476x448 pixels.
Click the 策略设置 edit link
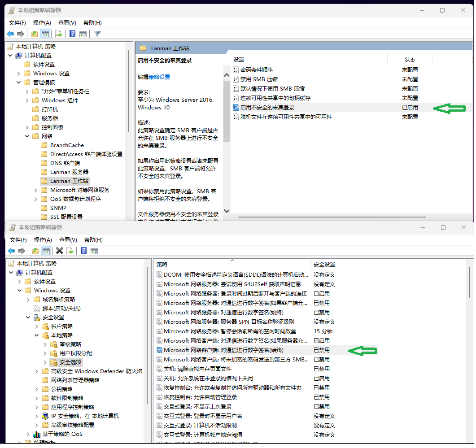[159, 77]
